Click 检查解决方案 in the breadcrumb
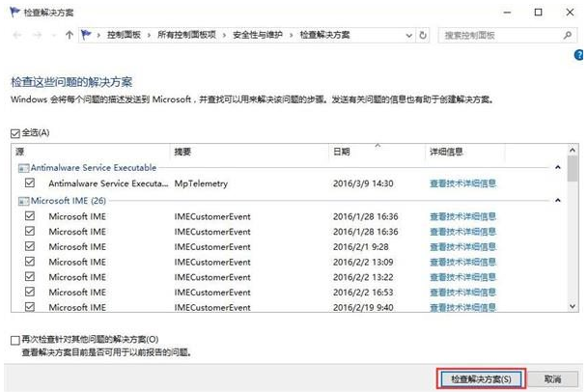 click(324, 35)
